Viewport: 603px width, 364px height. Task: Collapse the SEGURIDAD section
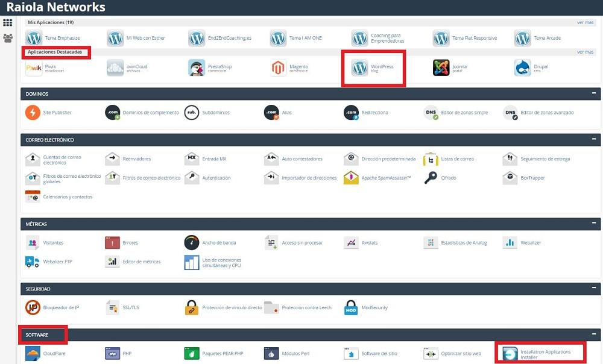(595, 289)
